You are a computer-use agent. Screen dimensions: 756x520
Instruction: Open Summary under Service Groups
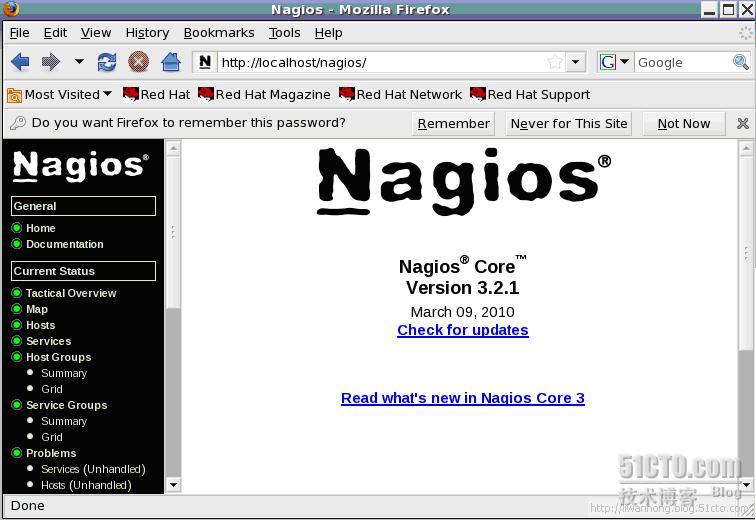(x=64, y=421)
